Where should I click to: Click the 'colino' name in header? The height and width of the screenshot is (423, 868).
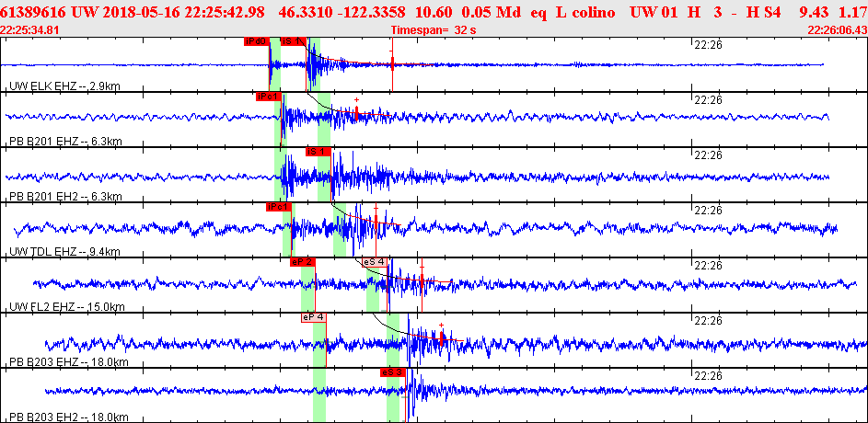coord(594,13)
